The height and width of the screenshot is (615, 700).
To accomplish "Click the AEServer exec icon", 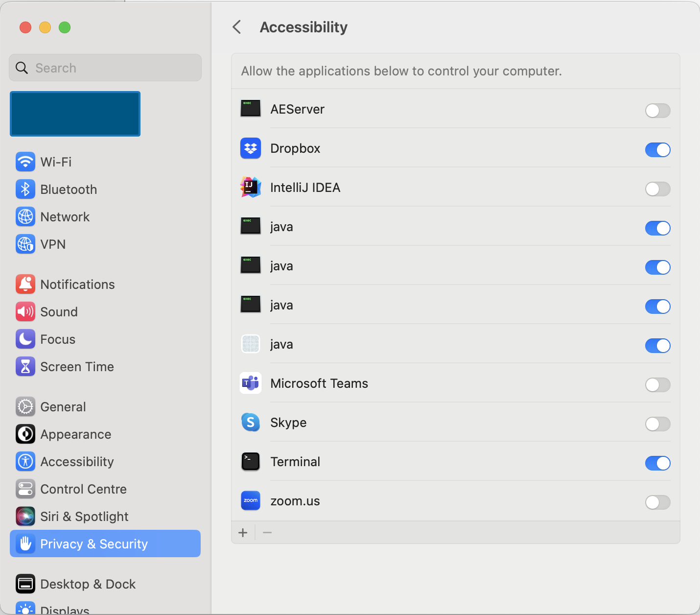I will (x=250, y=109).
